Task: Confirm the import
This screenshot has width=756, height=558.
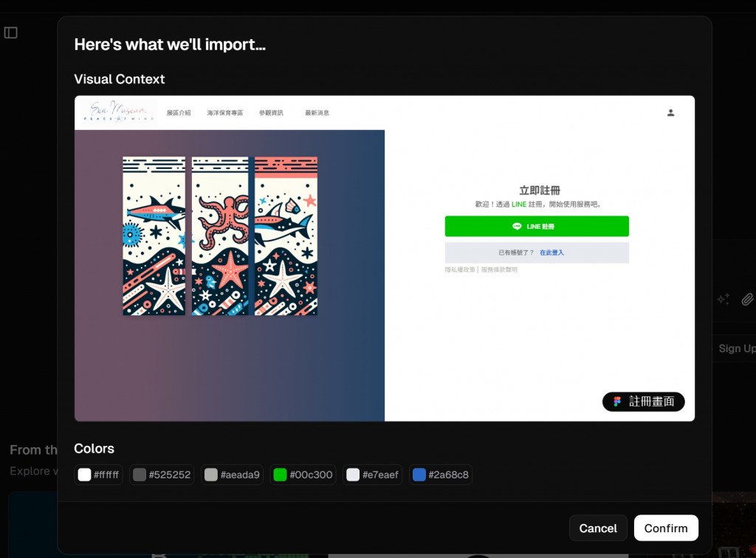Action: click(666, 528)
